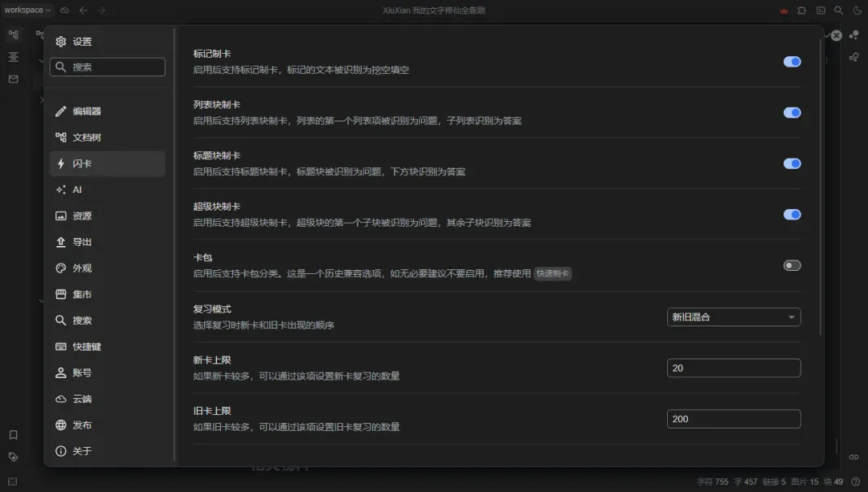
Task: Go forward with the right arrow
Action: coord(102,10)
